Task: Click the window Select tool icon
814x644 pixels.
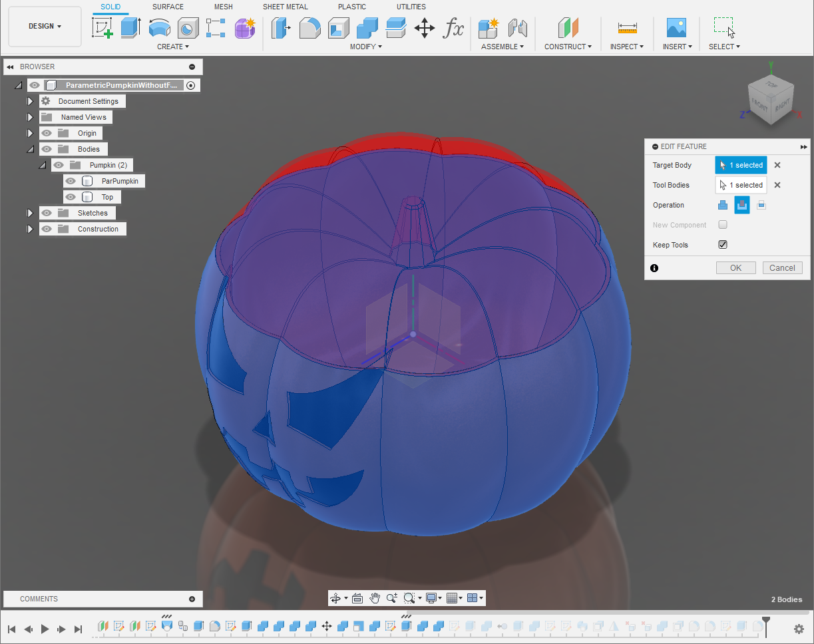Action: (x=724, y=28)
